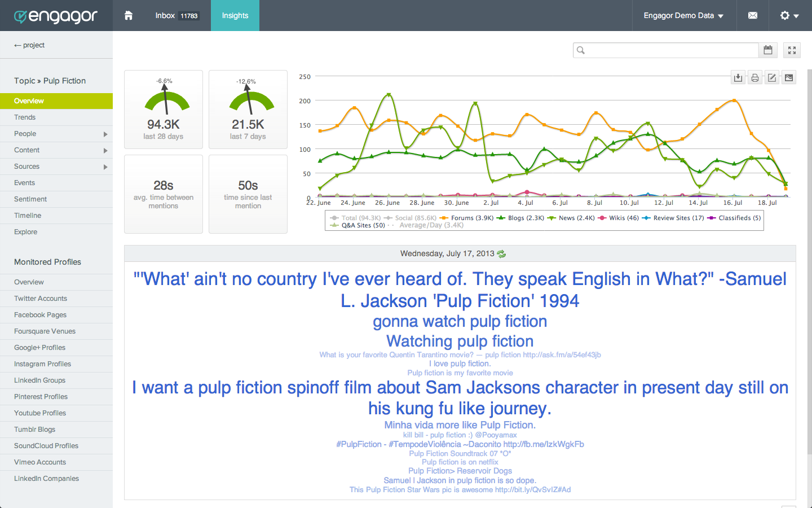Edit the chart with pencil icon

pyautogui.click(x=772, y=78)
